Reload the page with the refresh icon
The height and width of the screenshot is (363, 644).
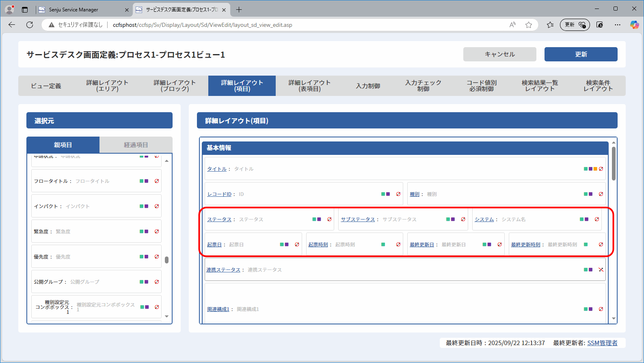click(x=30, y=25)
